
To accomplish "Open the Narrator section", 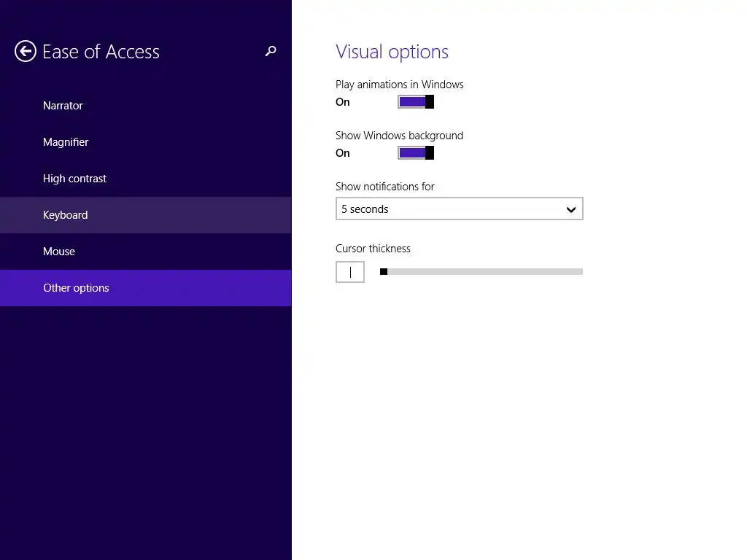I will coord(145,105).
